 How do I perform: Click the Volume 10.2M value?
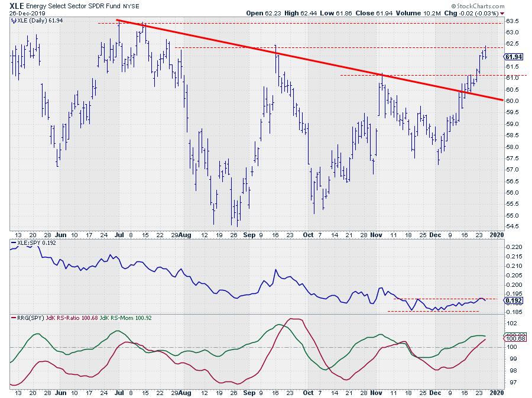pos(418,13)
